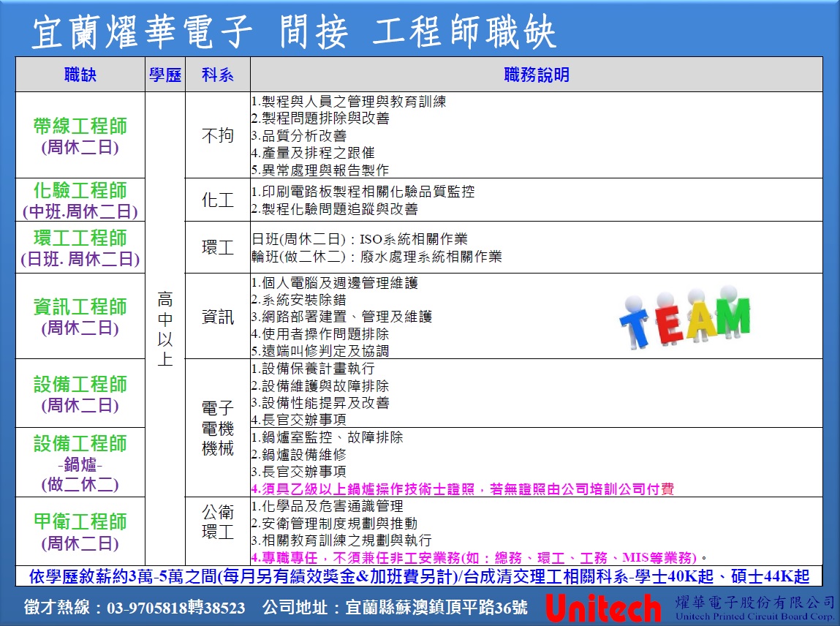This screenshot has height=626, width=840.
Task: Click the blue salary line 依學歷敘薪約3萬-5萬之間
Action: (x=419, y=576)
